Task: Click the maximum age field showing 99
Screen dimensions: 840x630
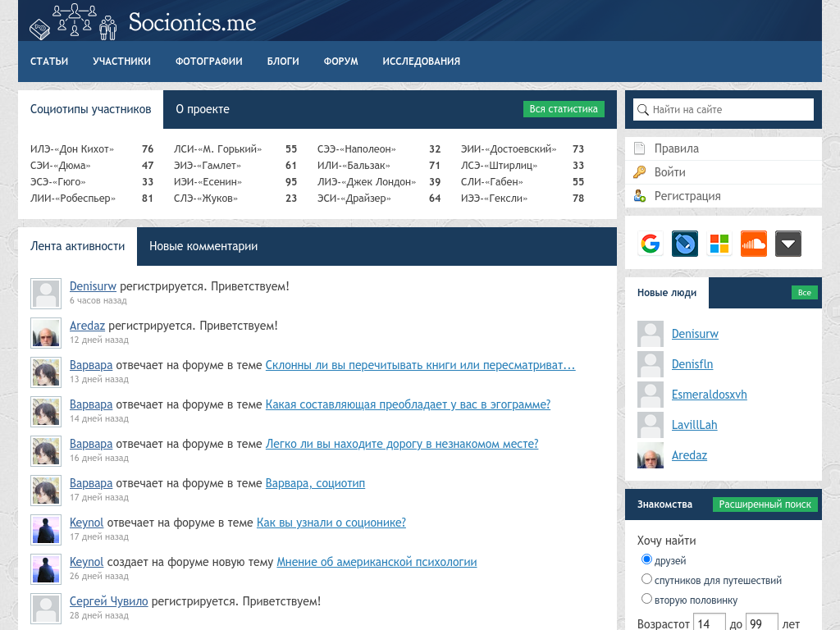Action: [762, 623]
